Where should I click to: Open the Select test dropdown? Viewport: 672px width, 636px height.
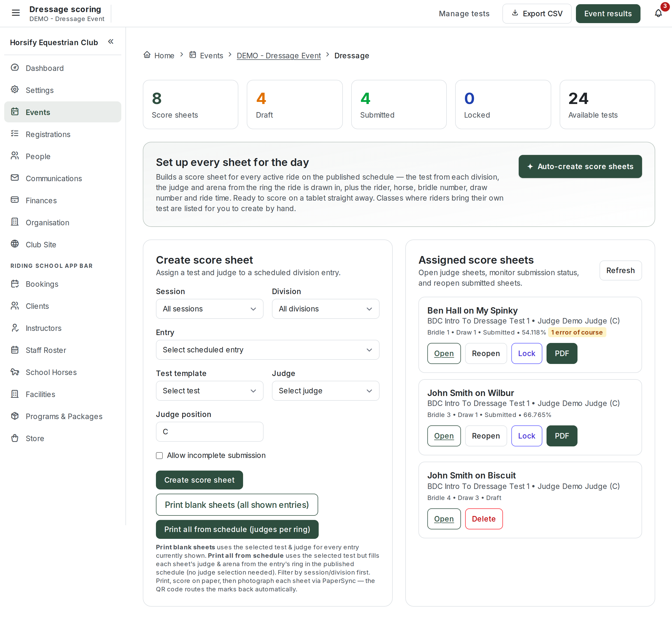tap(209, 391)
